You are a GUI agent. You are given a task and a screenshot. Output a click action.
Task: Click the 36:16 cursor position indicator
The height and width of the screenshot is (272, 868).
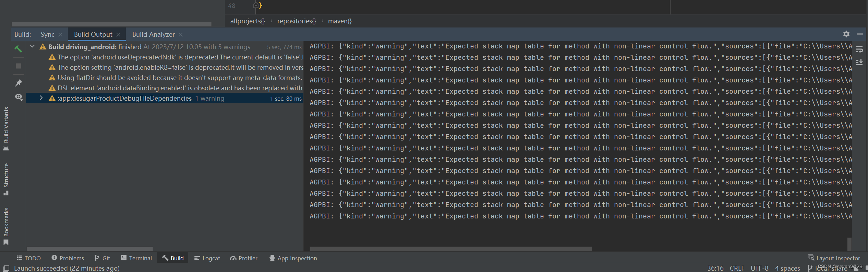715,268
